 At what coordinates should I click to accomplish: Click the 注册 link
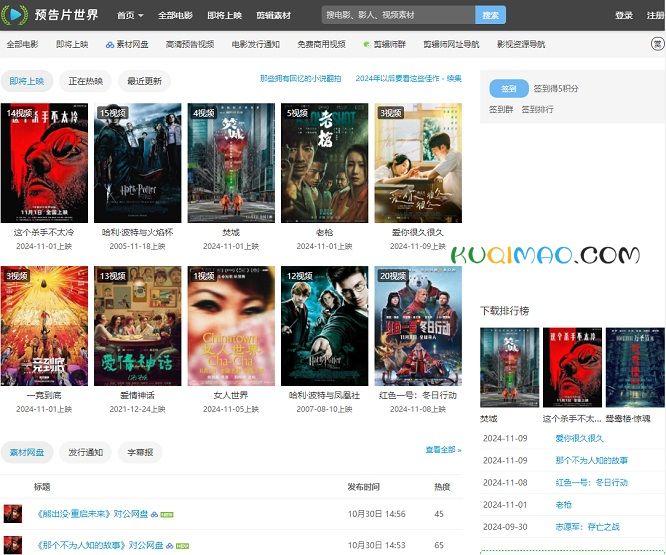click(x=655, y=15)
